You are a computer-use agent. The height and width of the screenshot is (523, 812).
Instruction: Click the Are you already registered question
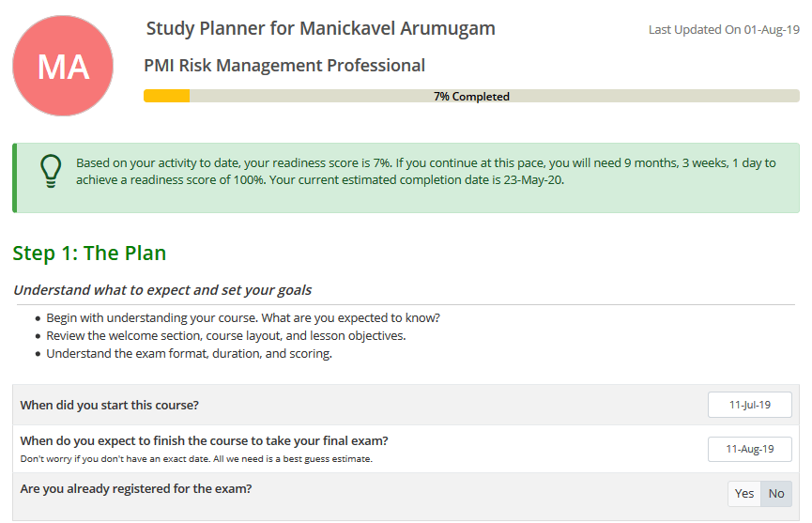pyautogui.click(x=136, y=488)
